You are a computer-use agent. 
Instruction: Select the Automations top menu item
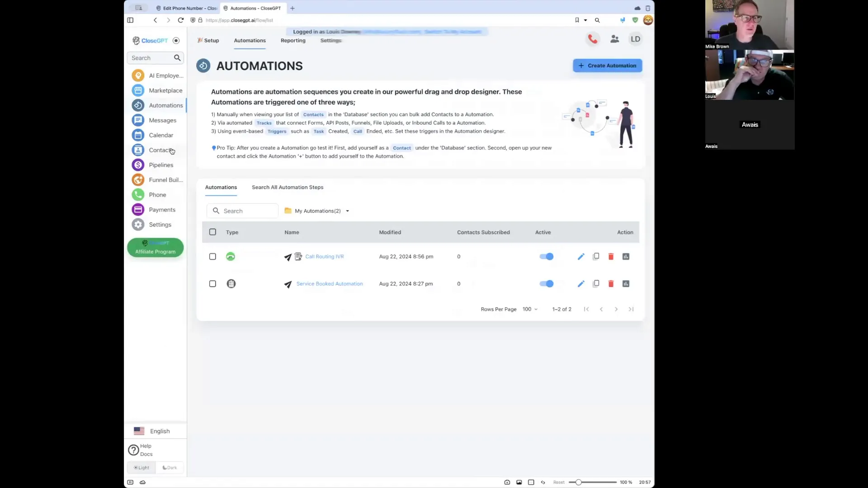click(x=250, y=41)
